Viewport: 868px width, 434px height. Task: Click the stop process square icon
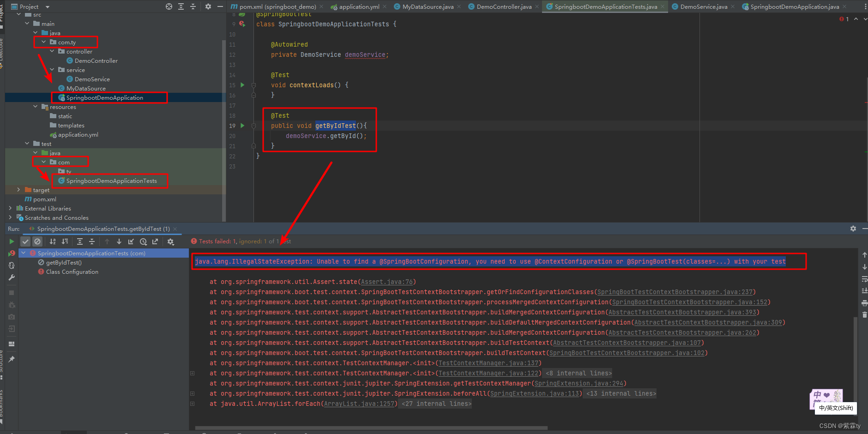coord(12,293)
